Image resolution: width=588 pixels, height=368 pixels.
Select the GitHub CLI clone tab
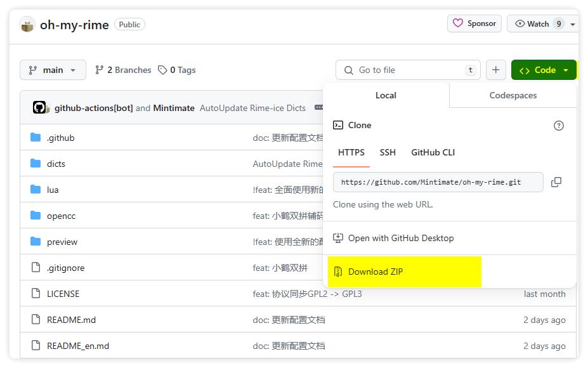point(433,152)
